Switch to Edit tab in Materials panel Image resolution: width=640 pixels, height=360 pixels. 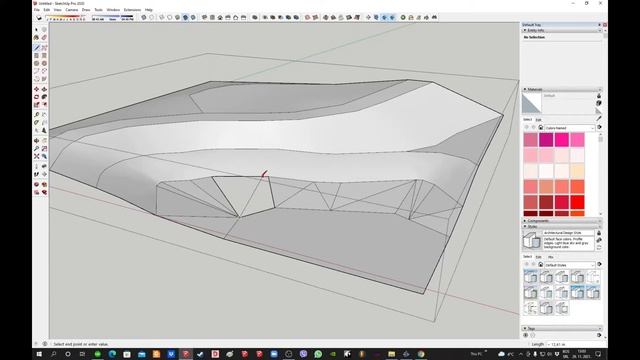point(538,120)
